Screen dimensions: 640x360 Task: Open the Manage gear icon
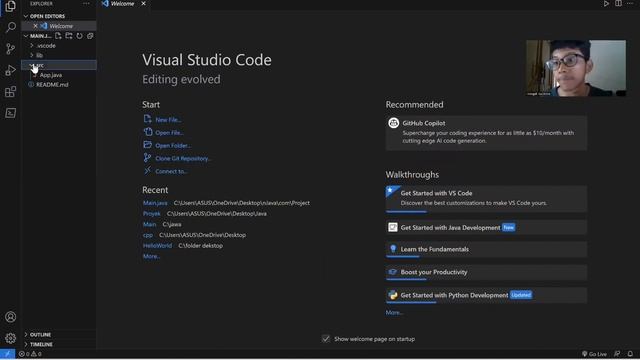[x=11, y=338]
